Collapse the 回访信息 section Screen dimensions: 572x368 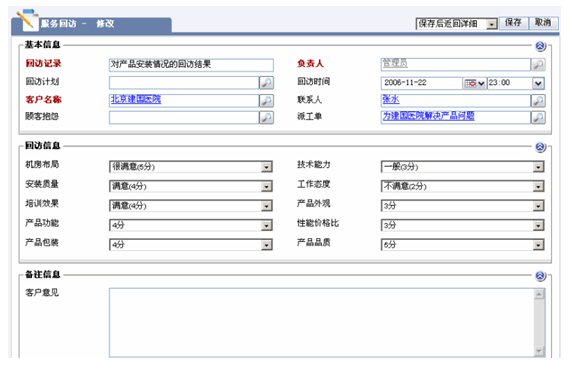(540, 147)
